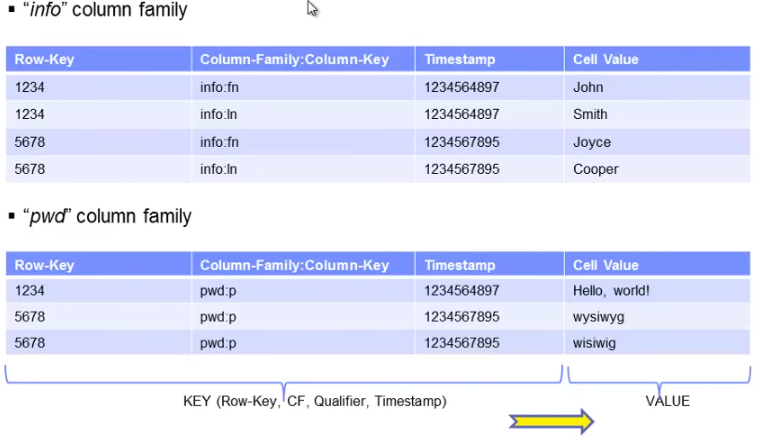This screenshot has width=760, height=442.
Task: Select the Joyce cell value
Action: click(x=592, y=142)
